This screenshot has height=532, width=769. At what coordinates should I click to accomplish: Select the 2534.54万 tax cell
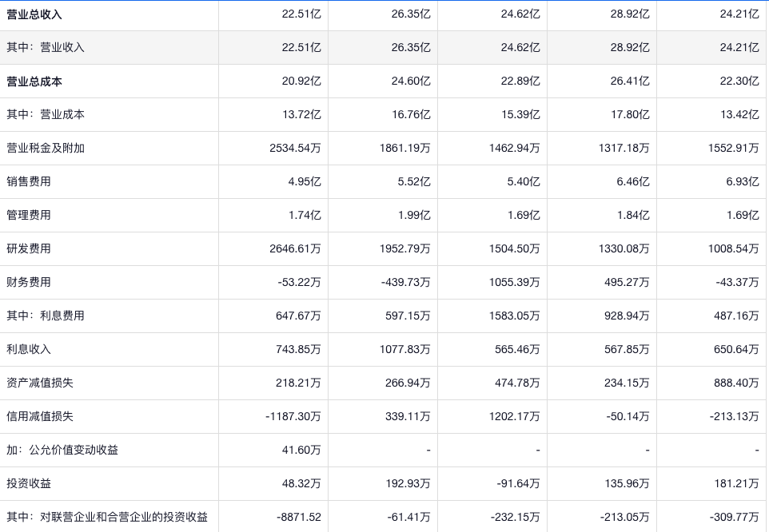(x=295, y=149)
